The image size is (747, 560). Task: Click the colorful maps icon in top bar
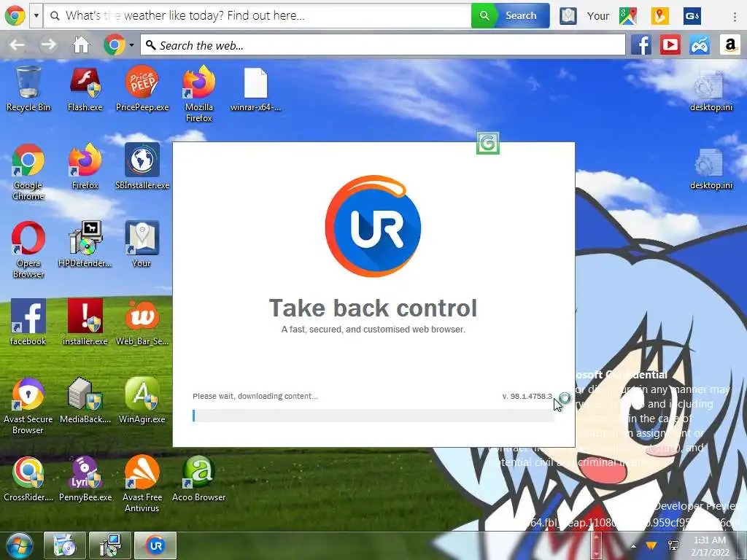628,16
